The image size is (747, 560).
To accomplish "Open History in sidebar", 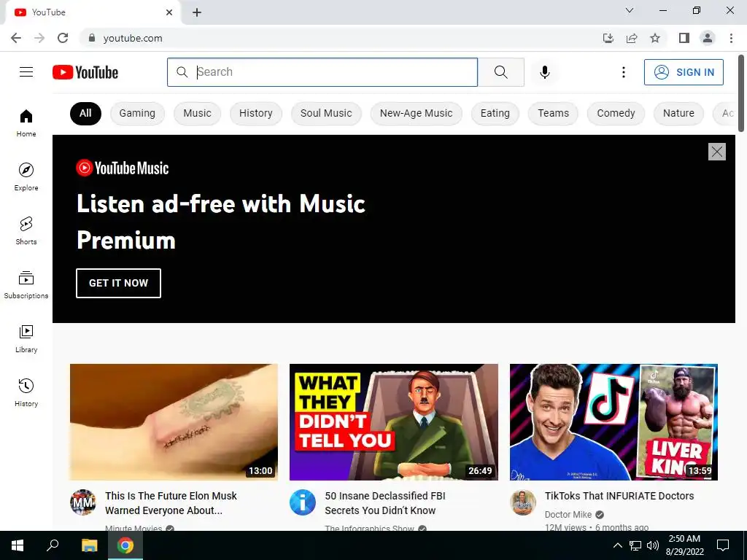I will (x=26, y=393).
